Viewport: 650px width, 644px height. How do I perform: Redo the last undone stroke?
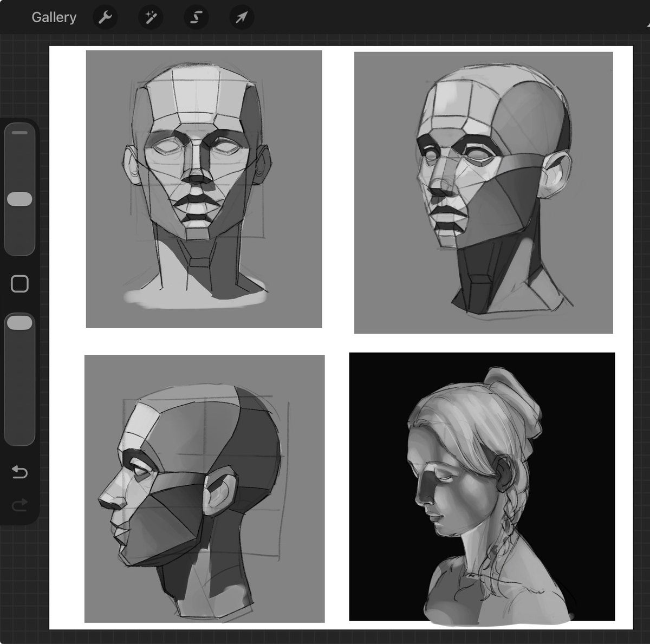pyautogui.click(x=19, y=506)
